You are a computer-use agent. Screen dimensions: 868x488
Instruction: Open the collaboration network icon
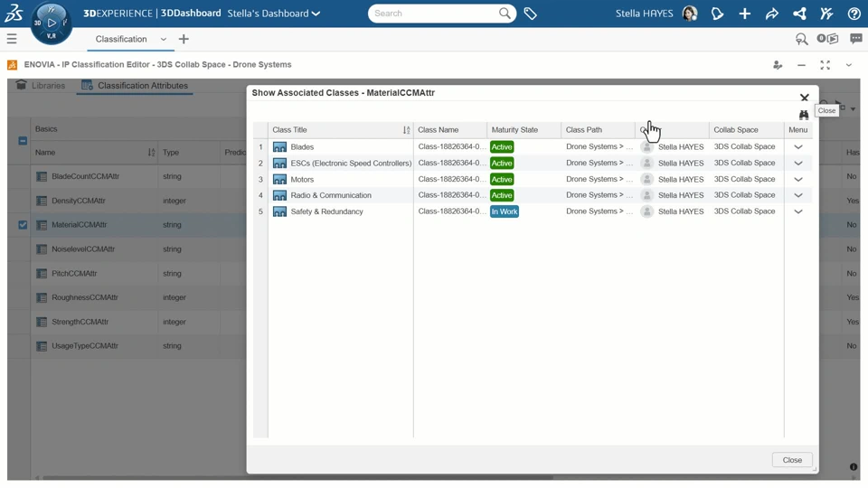point(799,14)
